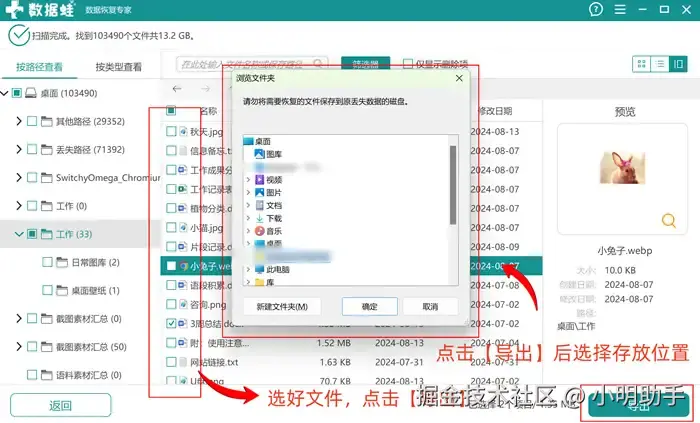The width and height of the screenshot is (700, 423).
Task: Select 此电脑 This PC icon in the dialog
Action: (x=259, y=270)
